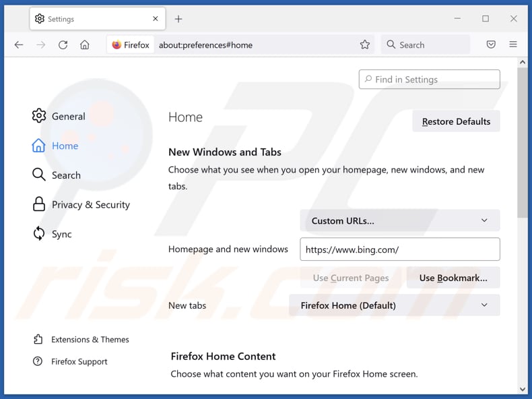Screen dimensions: 532x399
Task: Open the Firefox Home (Default) new tabs dropdown
Action: tap(394, 305)
